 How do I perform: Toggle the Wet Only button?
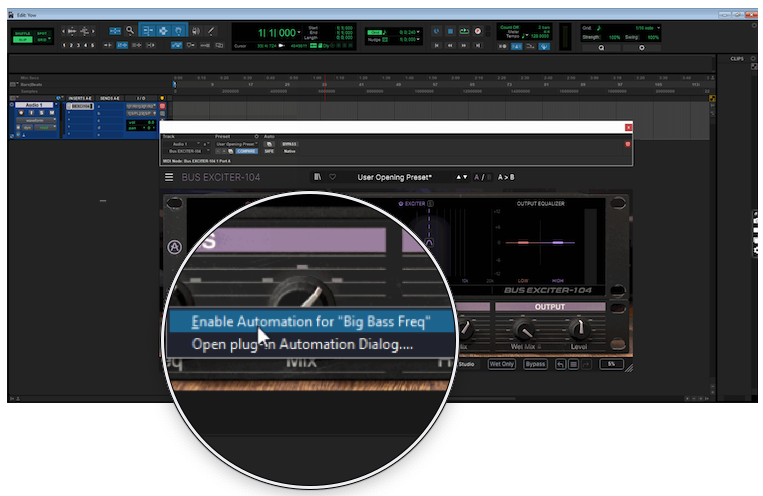coord(502,364)
